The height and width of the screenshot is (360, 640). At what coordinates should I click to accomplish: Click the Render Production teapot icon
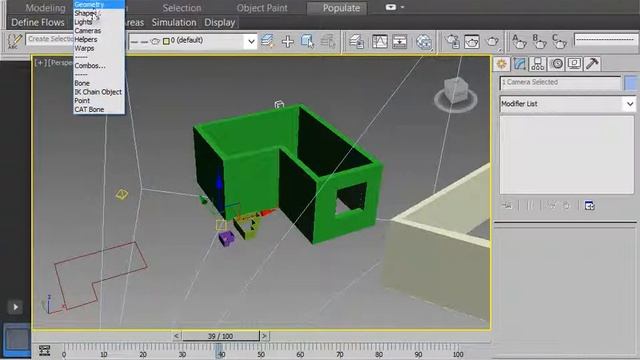pyautogui.click(x=493, y=41)
